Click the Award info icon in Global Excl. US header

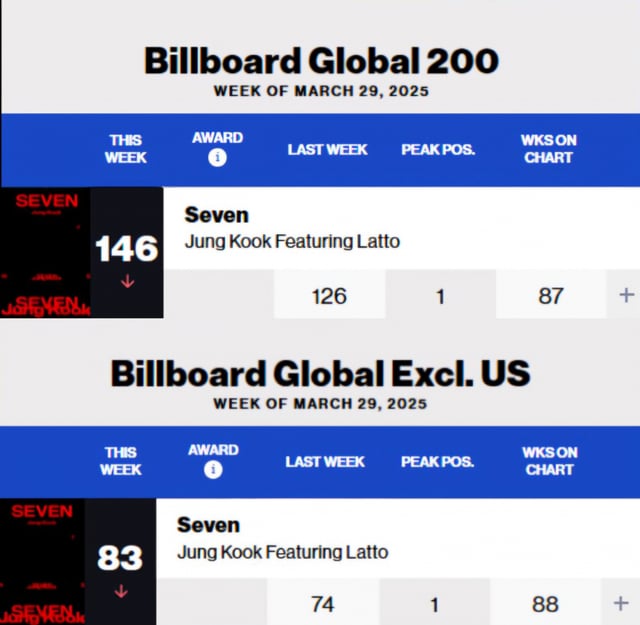click(213, 469)
